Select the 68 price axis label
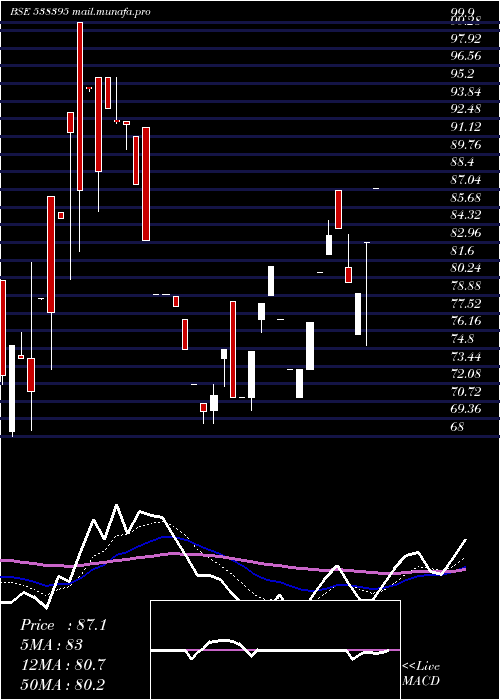Image resolution: width=500 pixels, height=700 pixels. (458, 427)
